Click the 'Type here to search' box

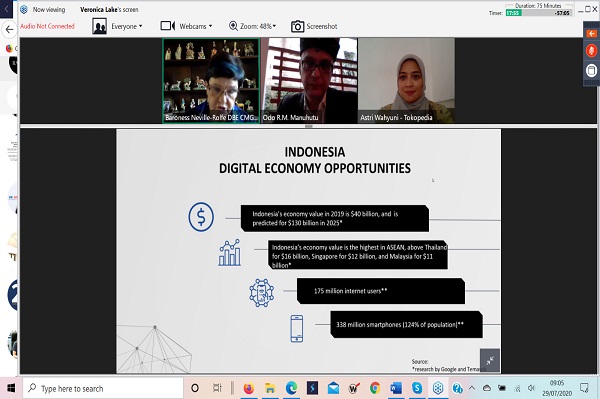pos(103,389)
